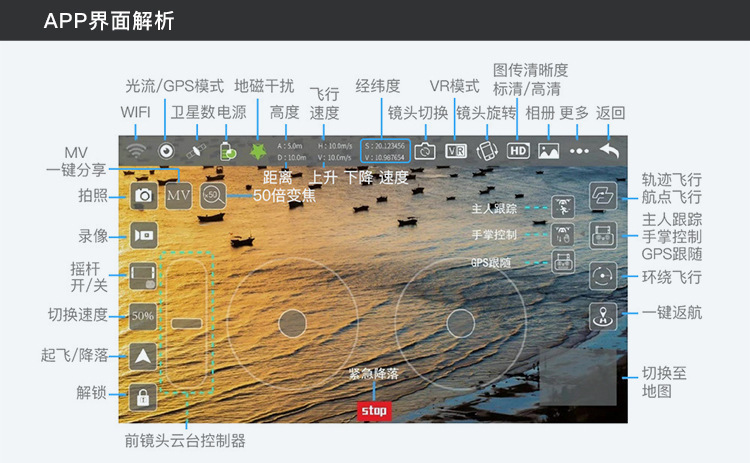Toggle the unlock padlock button
Screen dimensions: 750x463
pos(143,397)
